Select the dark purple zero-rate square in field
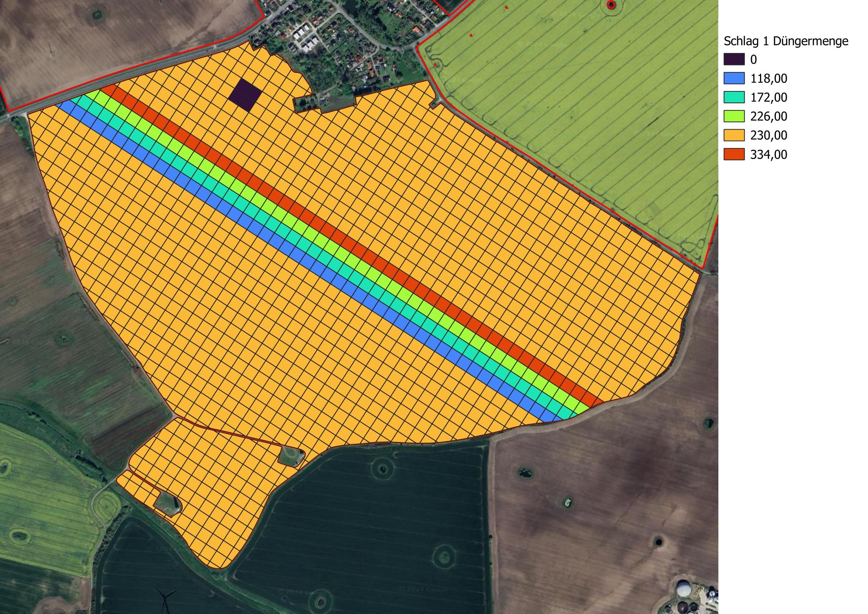The width and height of the screenshot is (868, 614). (245, 95)
